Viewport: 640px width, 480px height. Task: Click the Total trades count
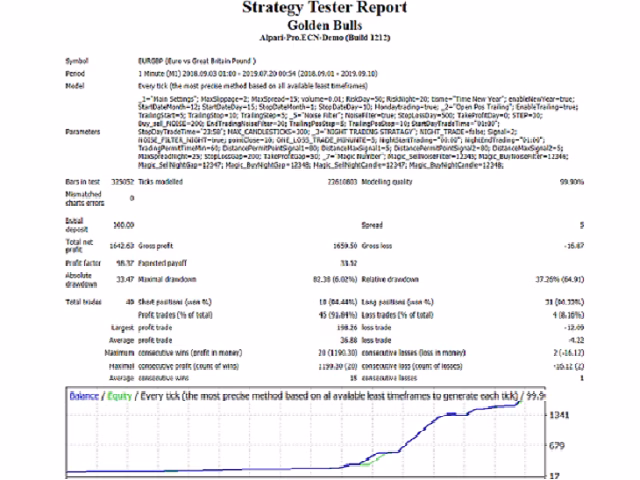130,302
